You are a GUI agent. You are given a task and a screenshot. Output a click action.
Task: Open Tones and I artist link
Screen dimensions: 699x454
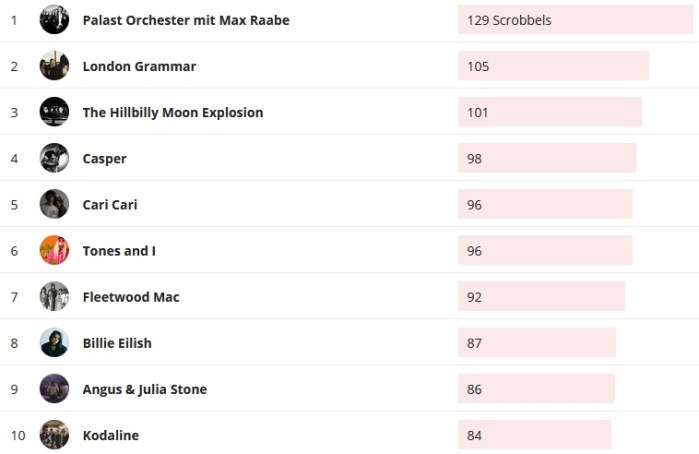(119, 250)
